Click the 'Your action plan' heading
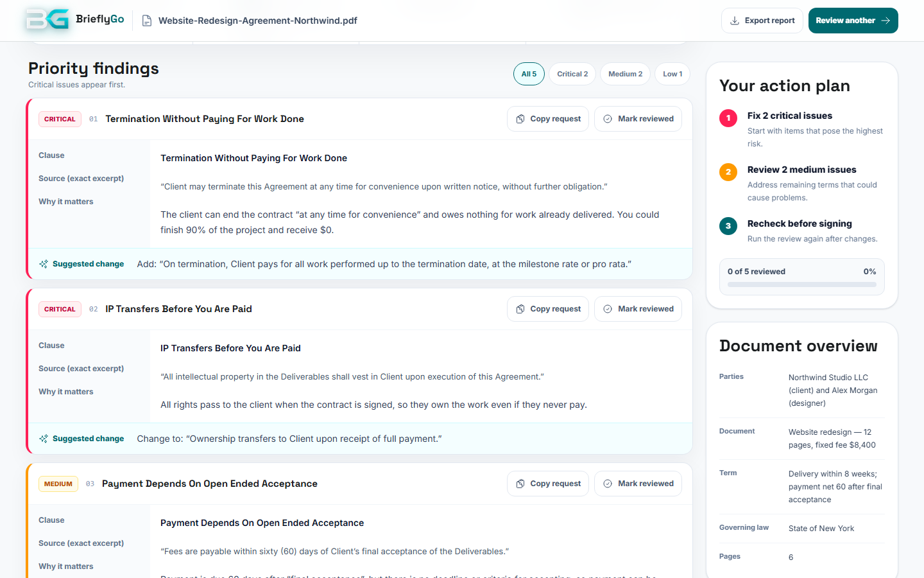Image resolution: width=924 pixels, height=578 pixels. 785,85
